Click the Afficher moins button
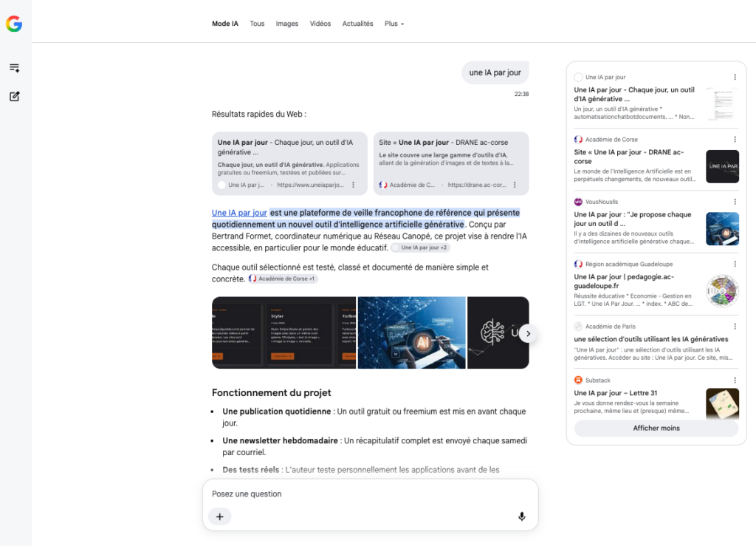Viewport: 756px width, 546px height. [x=656, y=428]
